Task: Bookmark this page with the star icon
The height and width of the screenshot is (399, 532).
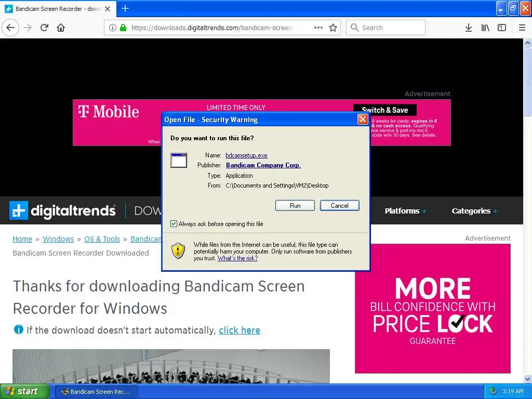Action: [333, 28]
